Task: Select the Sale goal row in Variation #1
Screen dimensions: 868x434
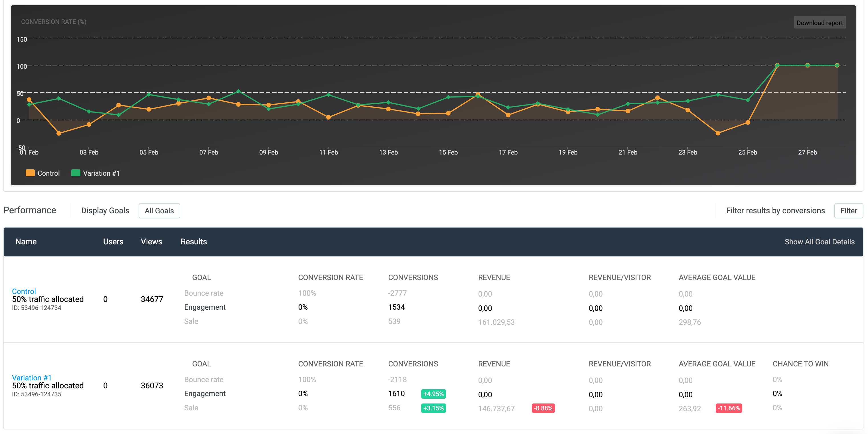Action: click(x=191, y=408)
